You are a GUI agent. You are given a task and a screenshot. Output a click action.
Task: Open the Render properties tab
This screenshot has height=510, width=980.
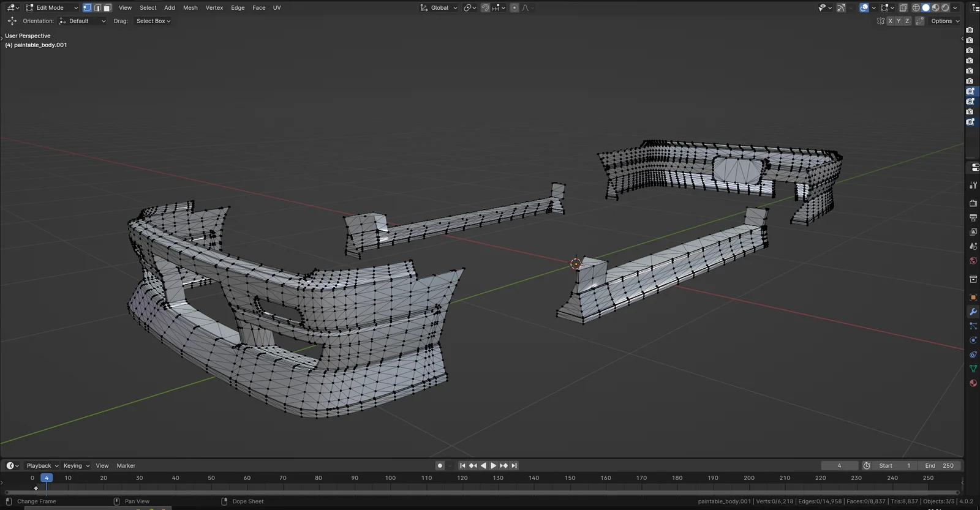point(973,203)
